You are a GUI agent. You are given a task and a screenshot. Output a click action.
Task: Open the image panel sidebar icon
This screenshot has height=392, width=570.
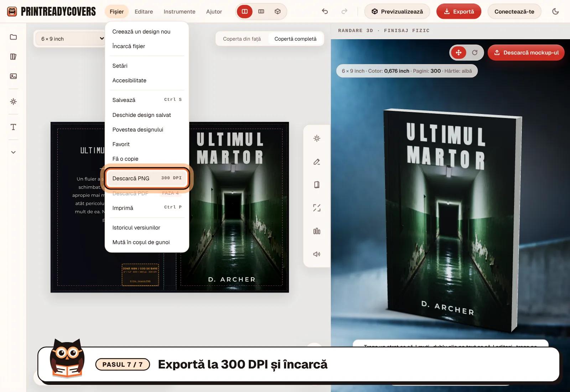point(13,76)
